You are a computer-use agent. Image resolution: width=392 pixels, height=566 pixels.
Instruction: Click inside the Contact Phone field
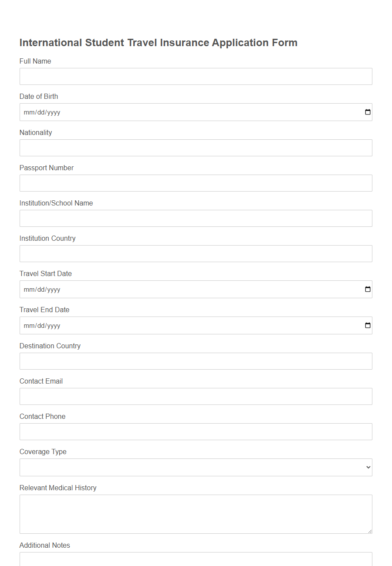(196, 431)
